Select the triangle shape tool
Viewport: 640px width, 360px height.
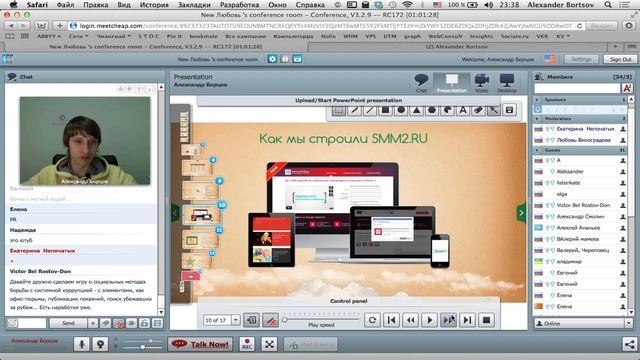[416, 110]
